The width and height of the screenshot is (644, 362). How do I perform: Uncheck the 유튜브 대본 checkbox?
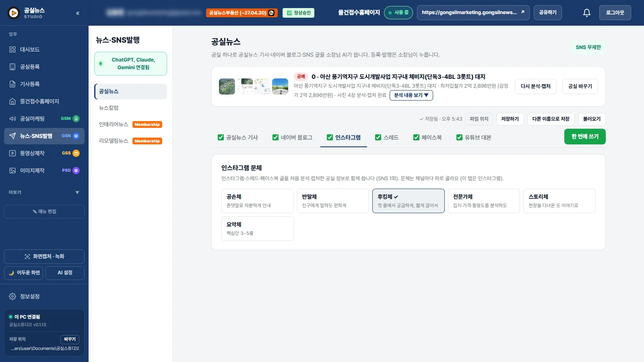coord(459,138)
